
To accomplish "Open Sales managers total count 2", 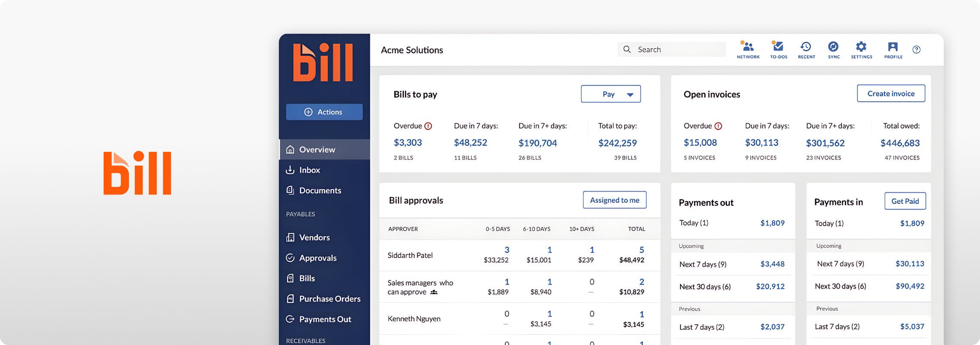I will (x=642, y=282).
